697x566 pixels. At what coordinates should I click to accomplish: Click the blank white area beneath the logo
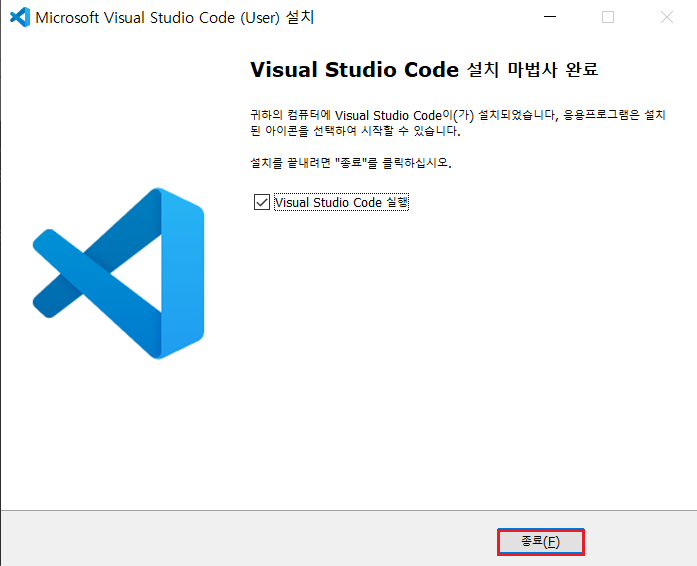(x=118, y=440)
